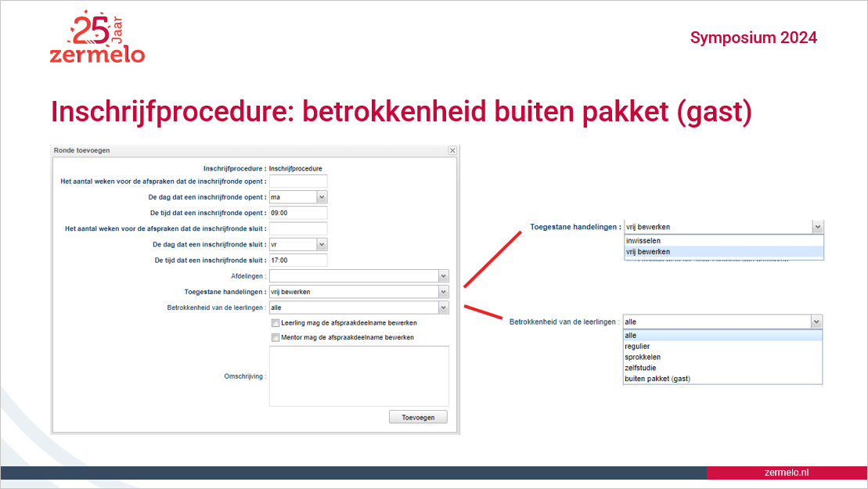Click the Symposium 2024 text
The image size is (868, 489).
[x=754, y=38]
